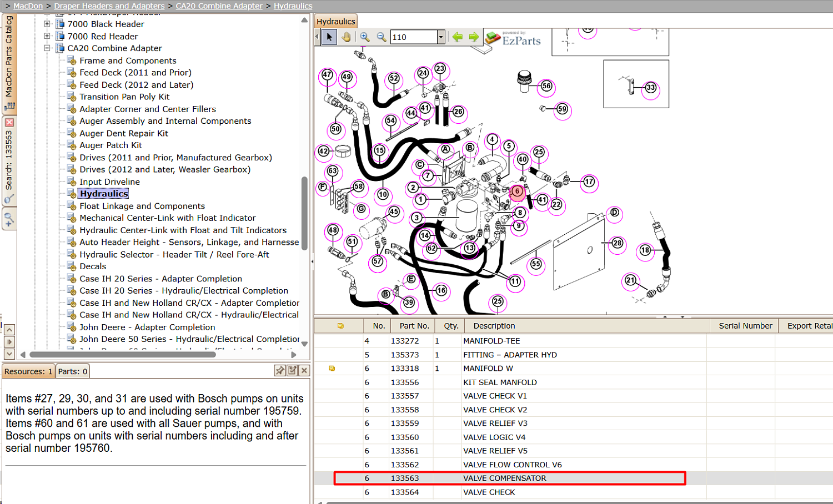Image resolution: width=833 pixels, height=504 pixels.
Task: Sort by Part No. column header
Action: [414, 326]
